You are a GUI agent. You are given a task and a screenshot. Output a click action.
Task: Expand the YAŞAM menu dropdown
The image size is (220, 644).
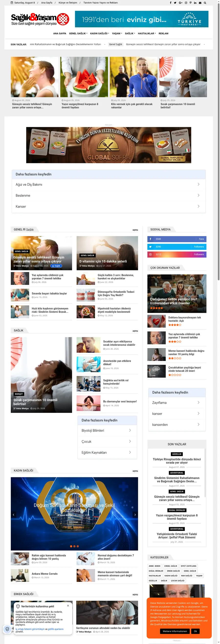(117, 33)
